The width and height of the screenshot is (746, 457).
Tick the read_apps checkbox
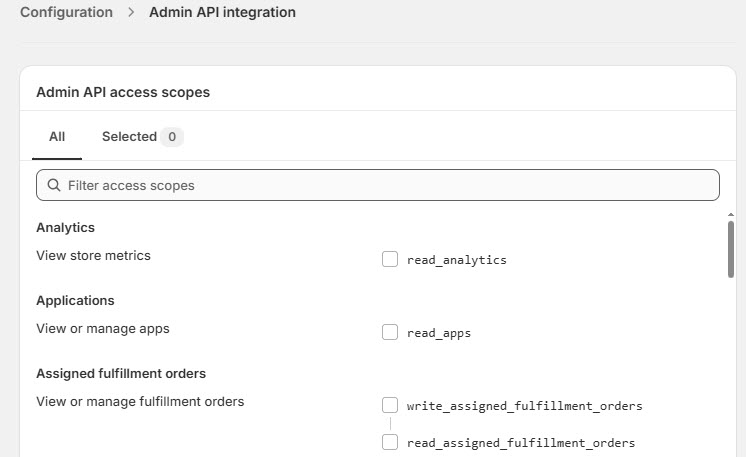click(x=390, y=332)
